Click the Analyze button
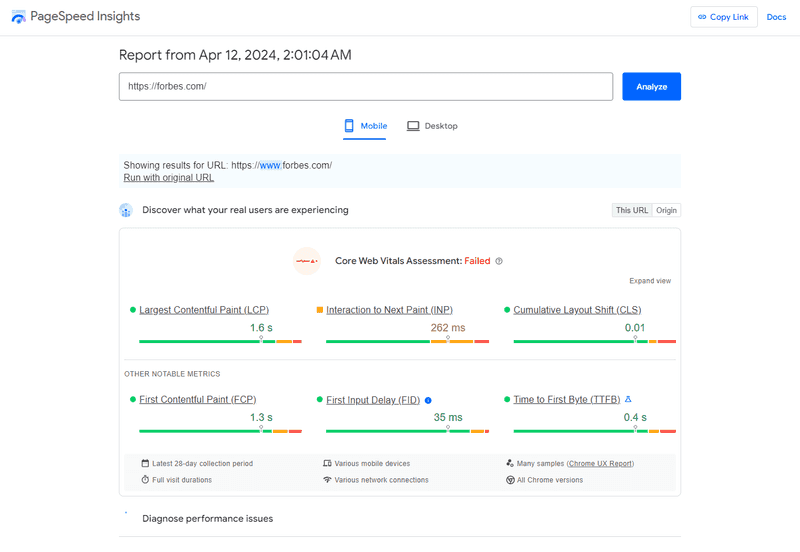The image size is (800, 552). pyautogui.click(x=652, y=87)
